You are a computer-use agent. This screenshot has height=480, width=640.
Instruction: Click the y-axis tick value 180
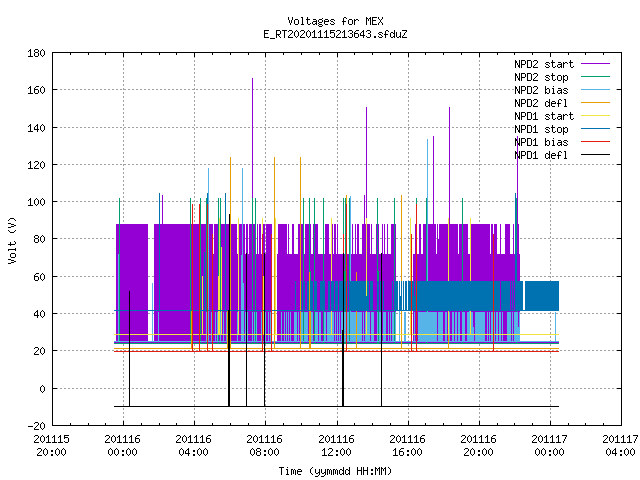[x=36, y=53]
